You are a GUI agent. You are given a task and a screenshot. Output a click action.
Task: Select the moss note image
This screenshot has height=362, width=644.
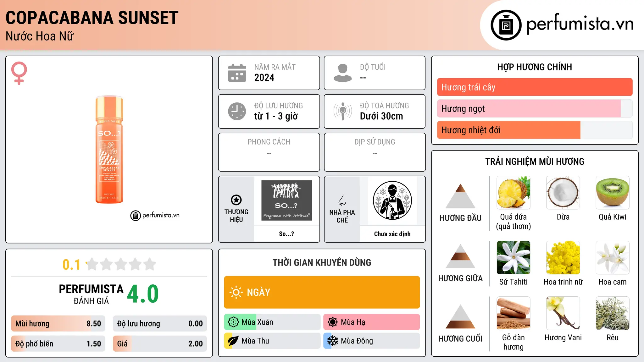pos(613,313)
